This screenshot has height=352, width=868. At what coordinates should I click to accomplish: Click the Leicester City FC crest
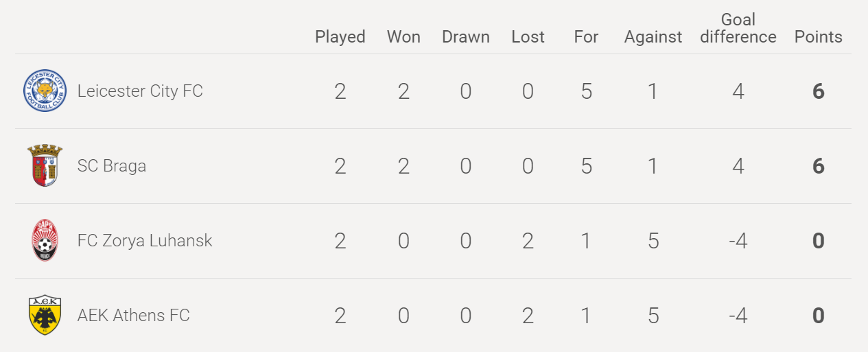45,91
